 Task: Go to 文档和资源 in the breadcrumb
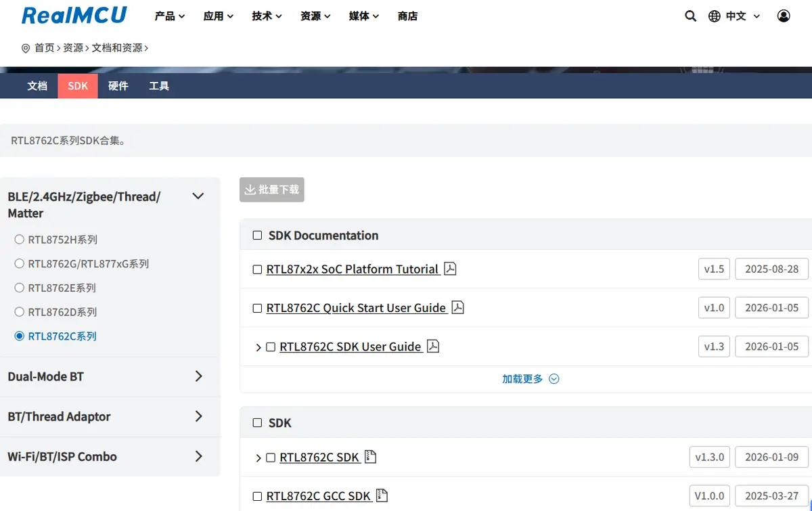point(117,48)
